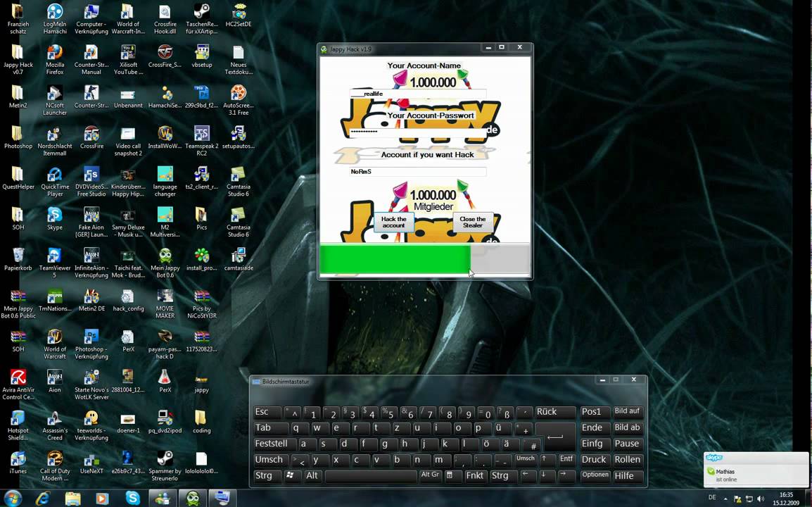Open the iTunes desktop icon
The height and width of the screenshot is (507, 812).
point(18,463)
